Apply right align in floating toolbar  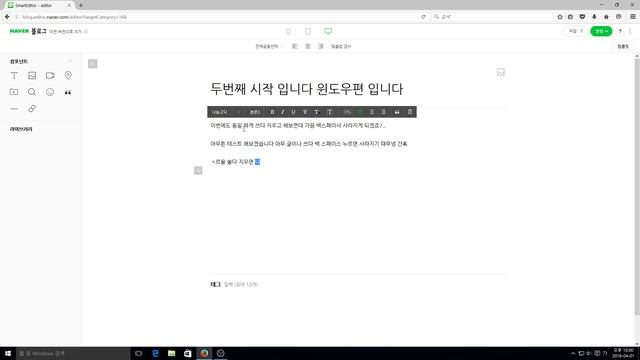tap(383, 112)
